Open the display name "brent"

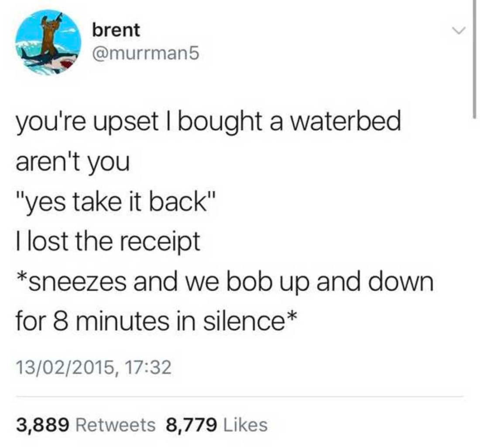pyautogui.click(x=116, y=30)
